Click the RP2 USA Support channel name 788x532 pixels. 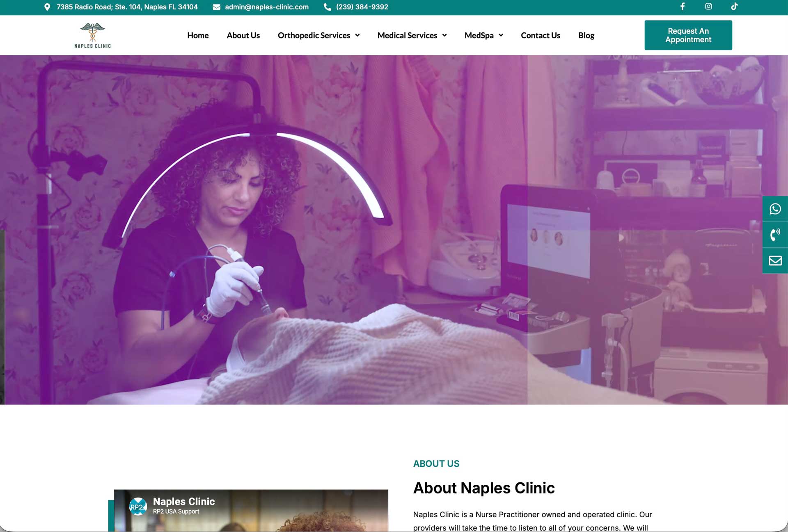176,511
